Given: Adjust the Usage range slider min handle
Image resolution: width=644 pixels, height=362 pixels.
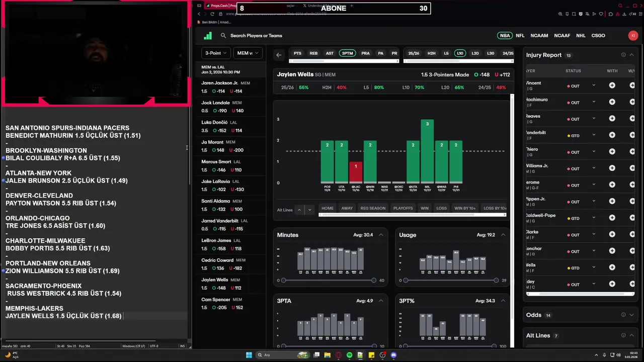Looking at the screenshot, I should tap(406, 280).
